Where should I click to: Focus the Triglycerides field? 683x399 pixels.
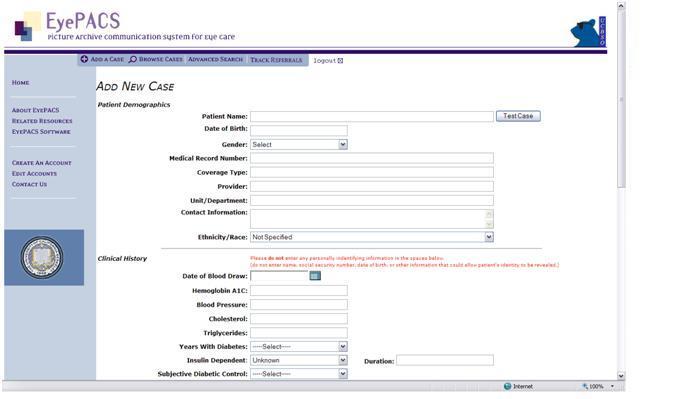(299, 333)
